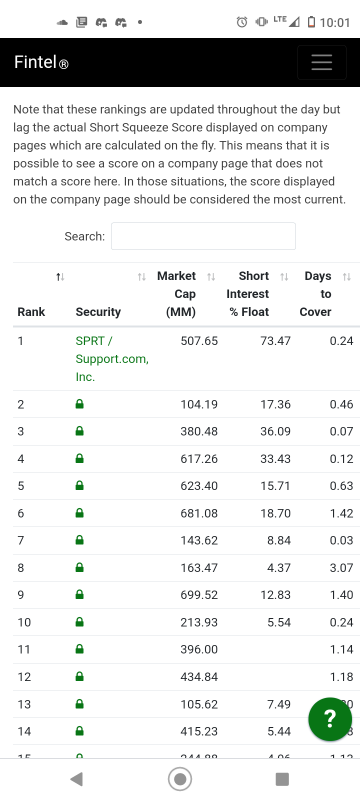Tap the lock icon in rank 3 row
The width and height of the screenshot is (360, 800).
(80, 431)
